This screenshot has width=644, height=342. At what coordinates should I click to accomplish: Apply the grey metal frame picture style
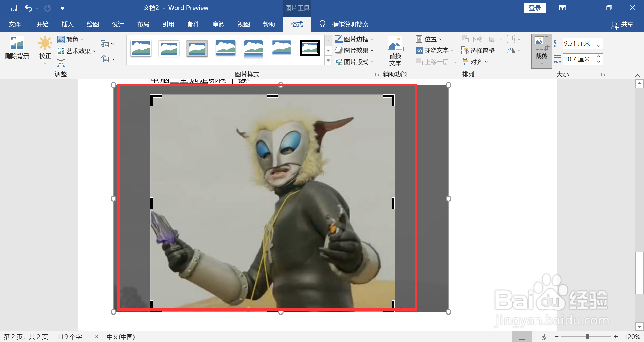point(197,49)
